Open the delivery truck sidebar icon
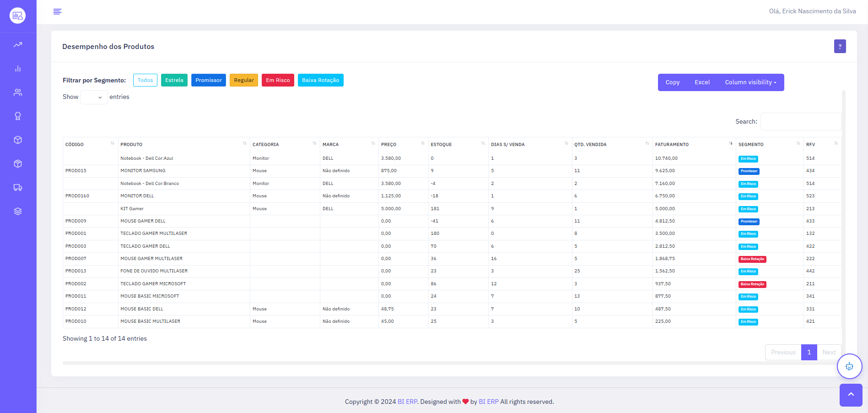The width and height of the screenshot is (868, 413). click(18, 188)
